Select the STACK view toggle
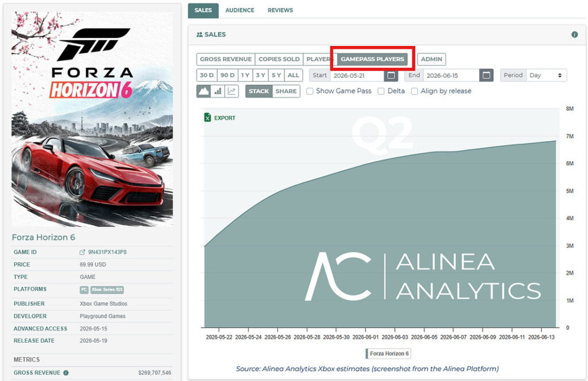Image resolution: width=588 pixels, height=381 pixels. (259, 91)
